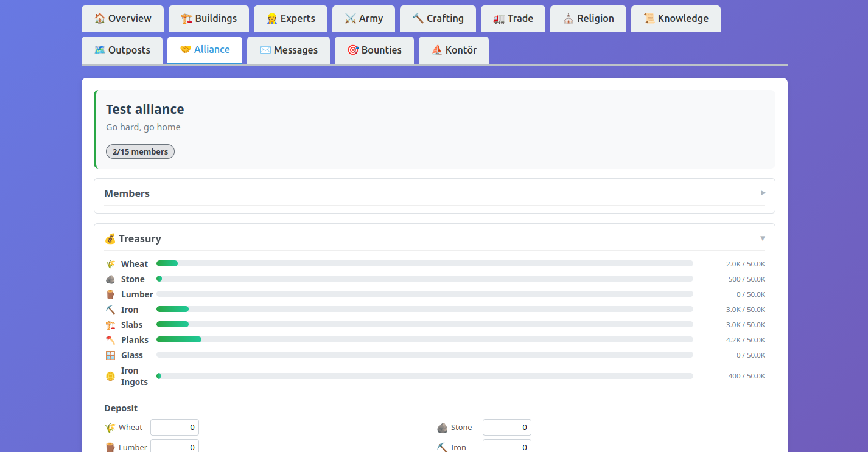Switch to the Buildings tab
Viewport: 868px width, 452px height.
(209, 18)
